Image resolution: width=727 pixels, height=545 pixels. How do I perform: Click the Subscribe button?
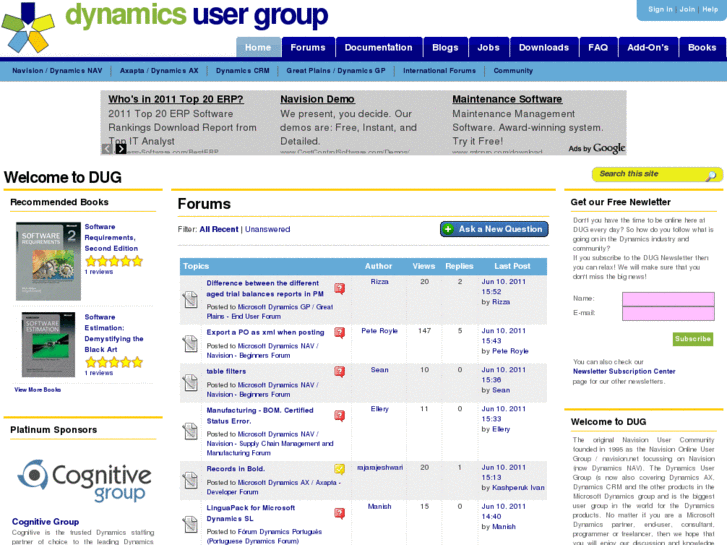pyautogui.click(x=693, y=339)
